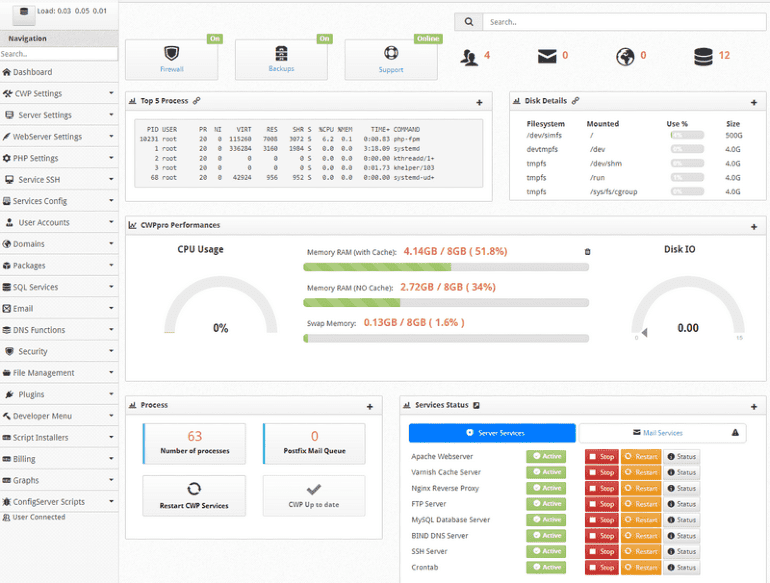The height and width of the screenshot is (583, 770).
Task: Open the Support lifebuoy icon
Action: 391,53
